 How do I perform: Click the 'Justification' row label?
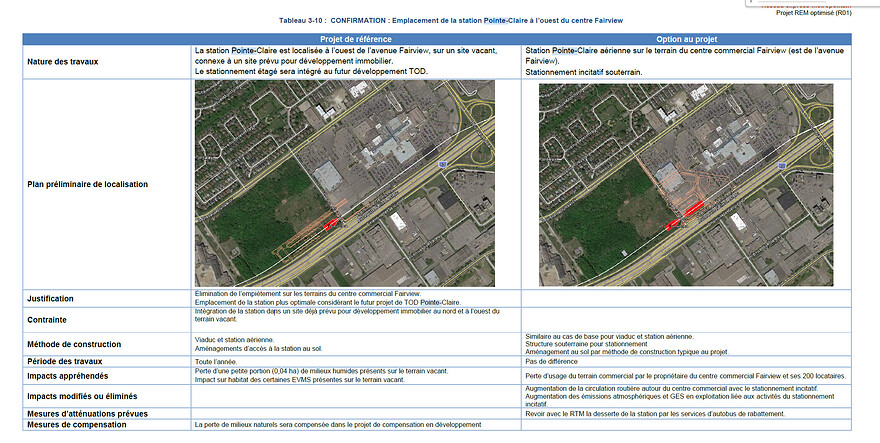pyautogui.click(x=51, y=299)
